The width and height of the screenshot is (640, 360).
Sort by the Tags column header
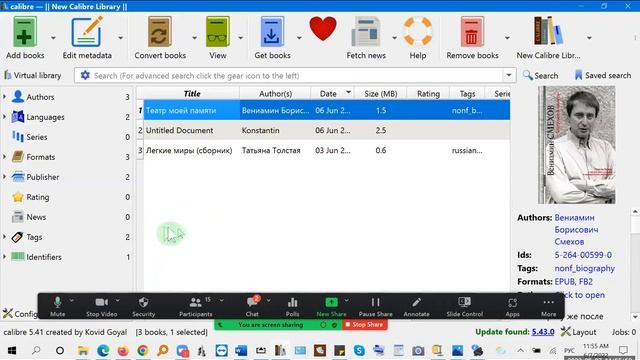point(467,94)
